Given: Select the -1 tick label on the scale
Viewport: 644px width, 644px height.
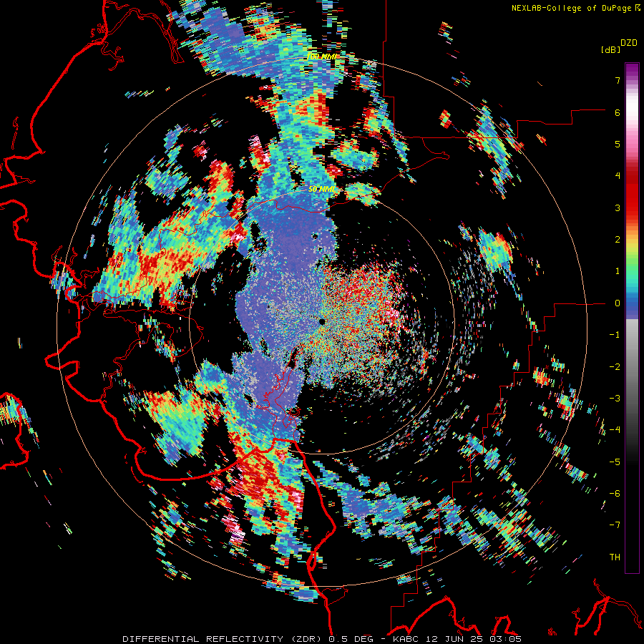Looking at the screenshot, I should (x=615, y=335).
